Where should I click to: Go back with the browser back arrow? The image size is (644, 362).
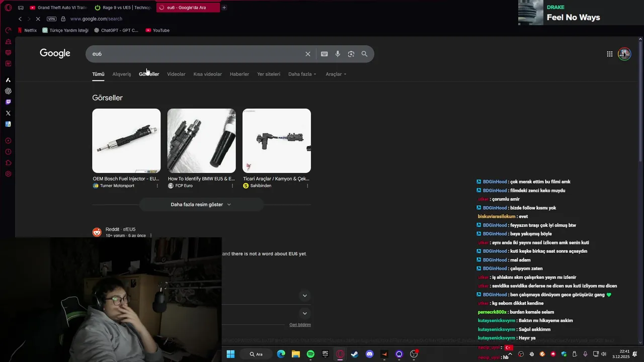pyautogui.click(x=20, y=19)
